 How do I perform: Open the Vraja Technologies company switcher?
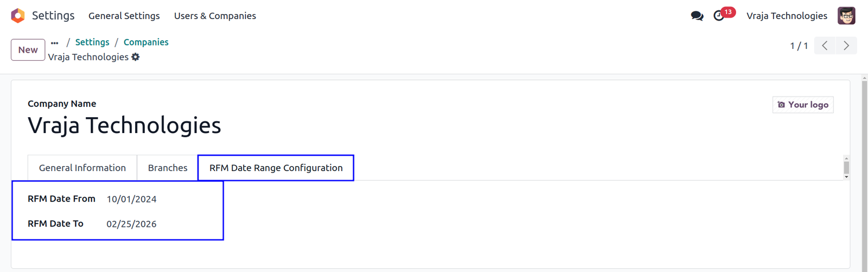coord(787,16)
